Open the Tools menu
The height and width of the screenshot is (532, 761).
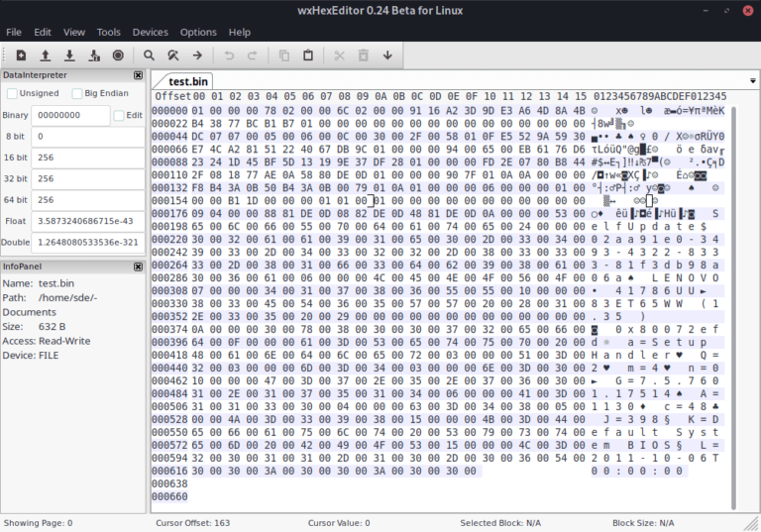pos(108,32)
